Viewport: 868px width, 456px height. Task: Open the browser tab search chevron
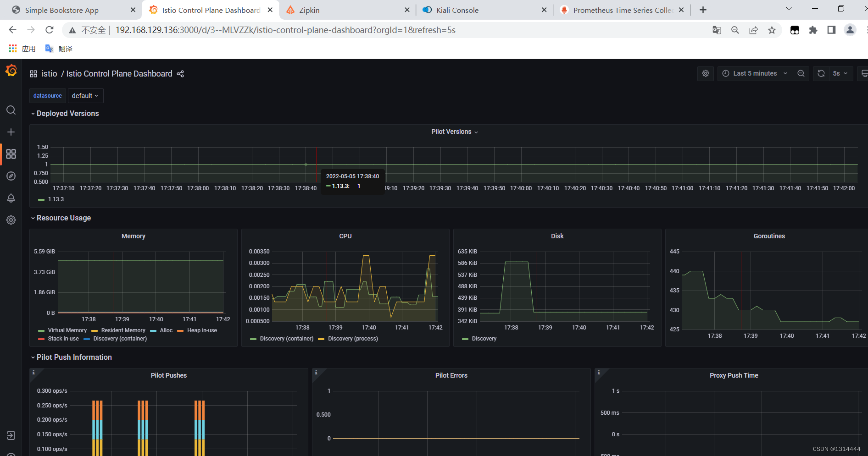789,9
